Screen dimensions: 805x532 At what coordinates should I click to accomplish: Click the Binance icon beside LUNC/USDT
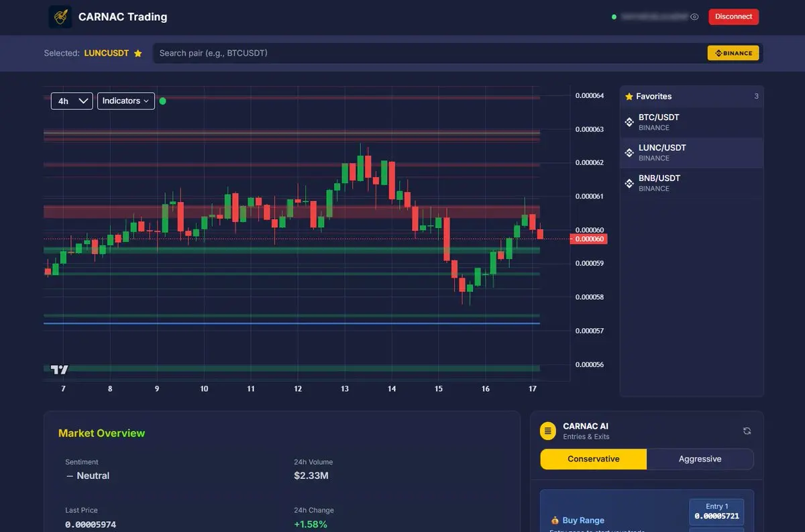(629, 153)
